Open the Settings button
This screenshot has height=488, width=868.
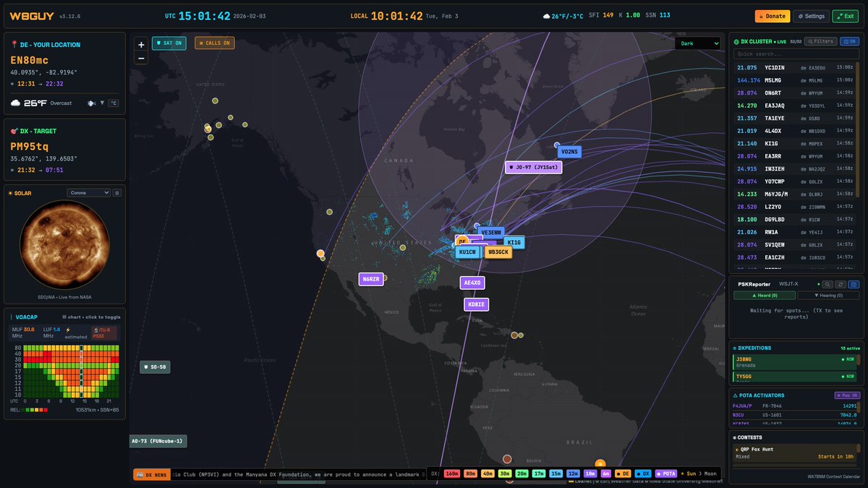pos(811,16)
